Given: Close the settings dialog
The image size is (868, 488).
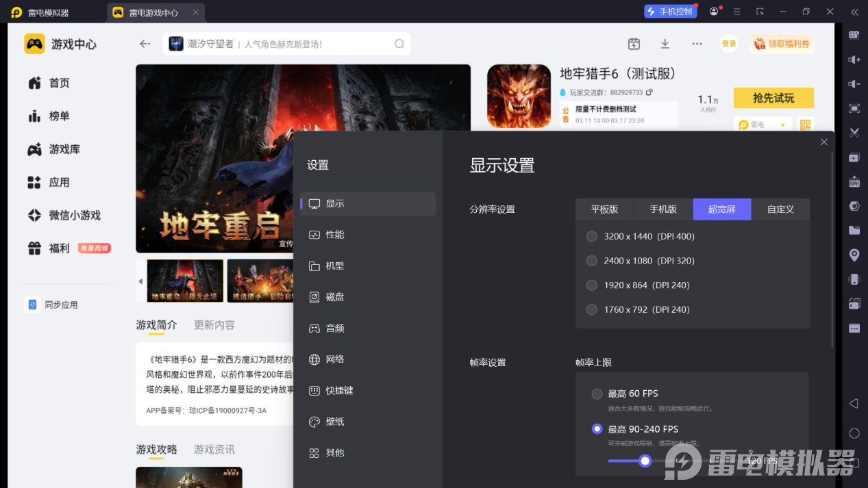Looking at the screenshot, I should click(x=823, y=142).
